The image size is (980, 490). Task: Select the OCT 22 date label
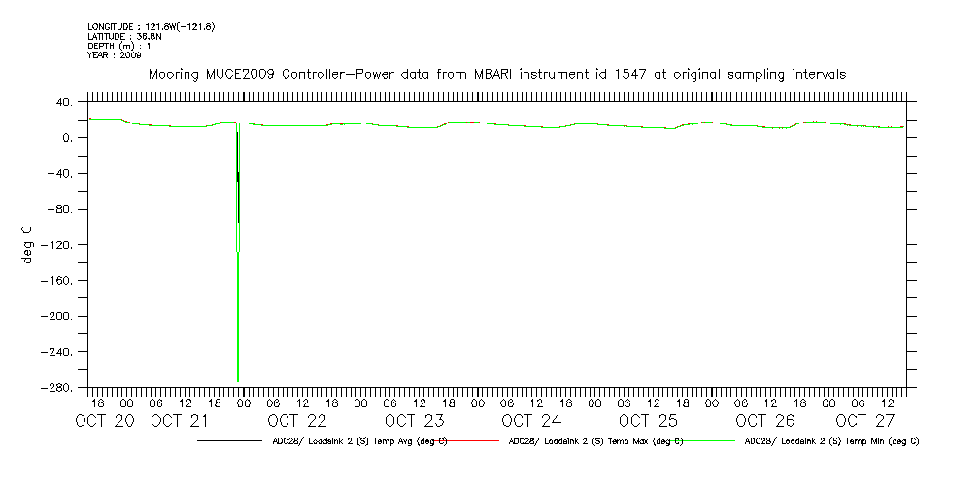pos(297,421)
